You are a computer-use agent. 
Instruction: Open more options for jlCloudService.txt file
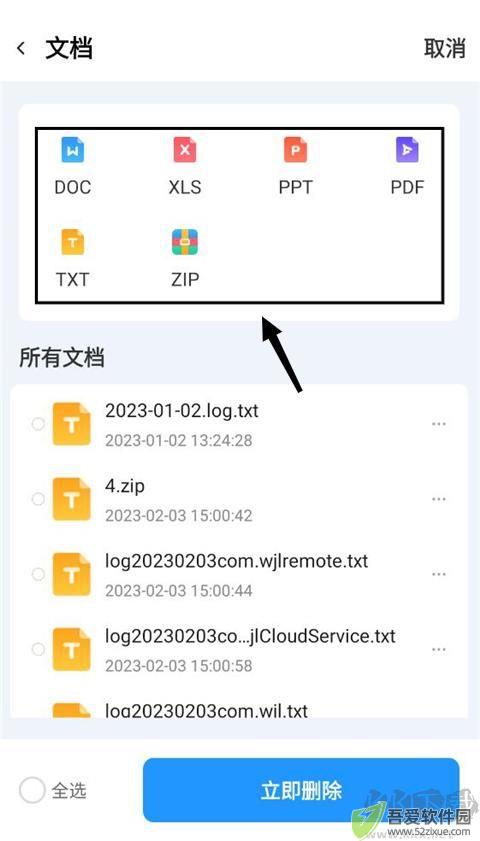(x=439, y=650)
